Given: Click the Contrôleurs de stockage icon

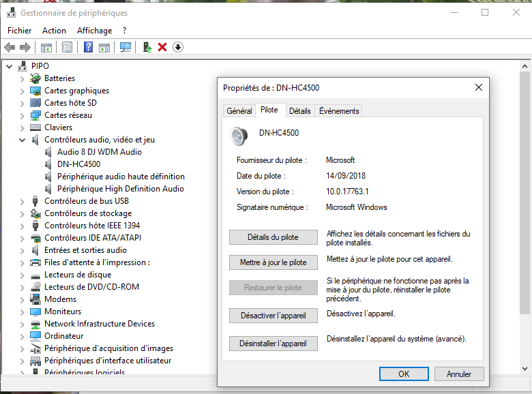Looking at the screenshot, I should tap(35, 213).
